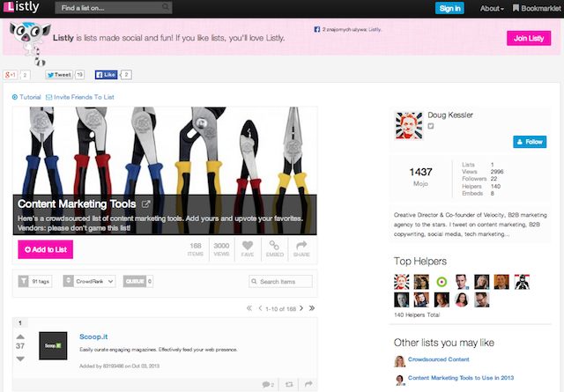Click Doug Kessler's profile avatar
Screen dimensions: 564x392
pos(409,125)
